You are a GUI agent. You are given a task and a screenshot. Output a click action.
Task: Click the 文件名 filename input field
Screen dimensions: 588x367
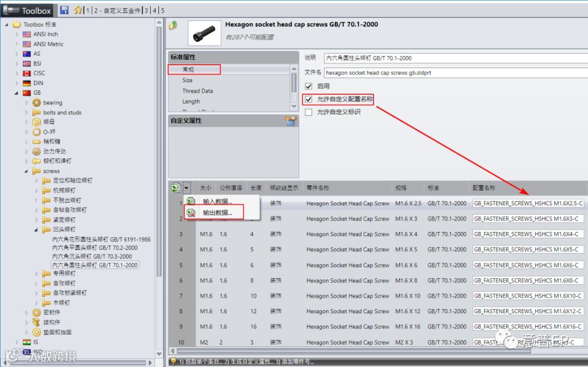point(455,73)
